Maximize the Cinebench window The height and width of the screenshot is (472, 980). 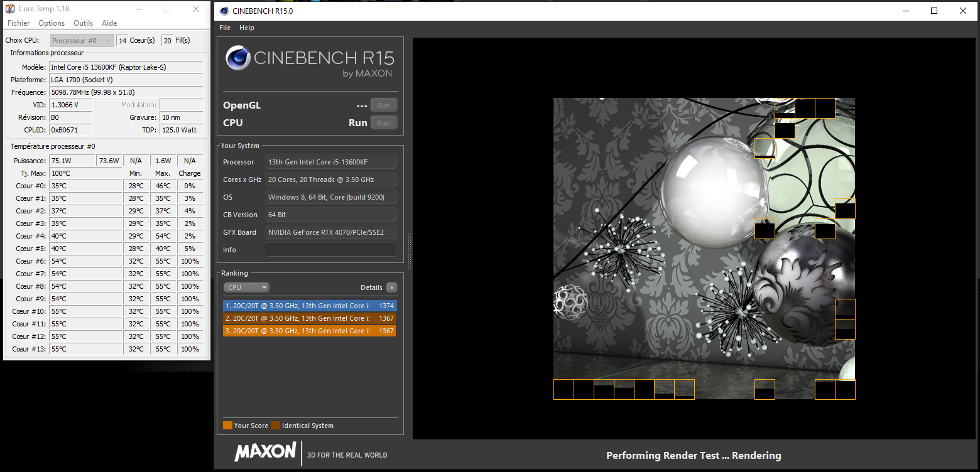tap(934, 11)
